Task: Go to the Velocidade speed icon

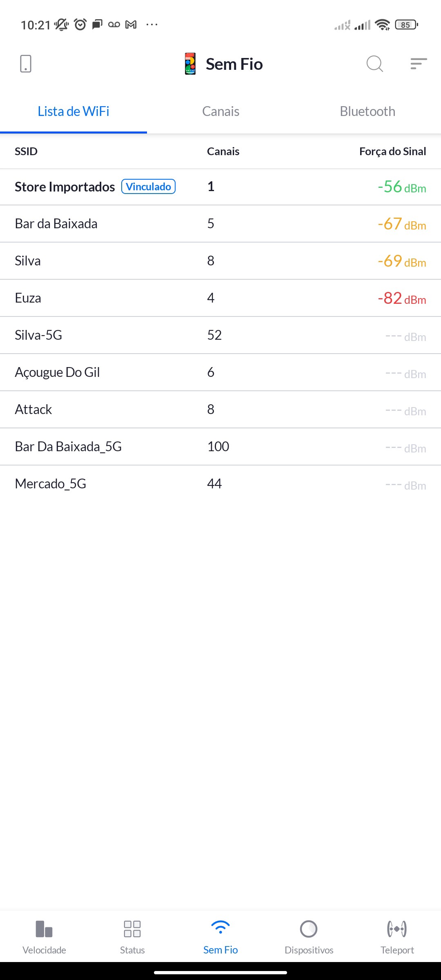Action: click(44, 929)
